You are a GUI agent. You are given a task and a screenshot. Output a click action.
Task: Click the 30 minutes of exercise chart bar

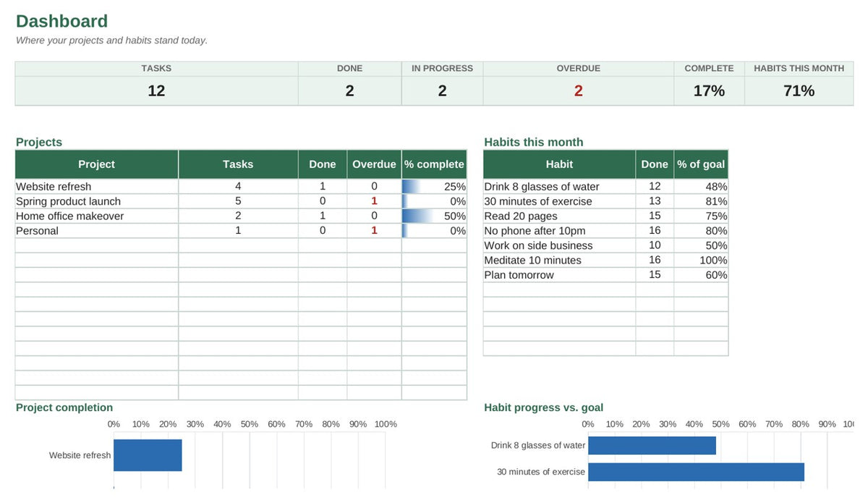[x=696, y=472]
